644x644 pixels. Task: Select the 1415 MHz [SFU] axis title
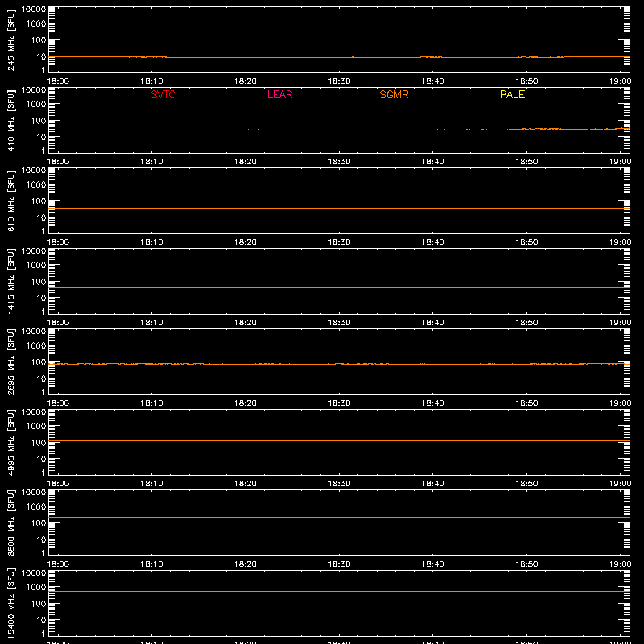(10, 281)
